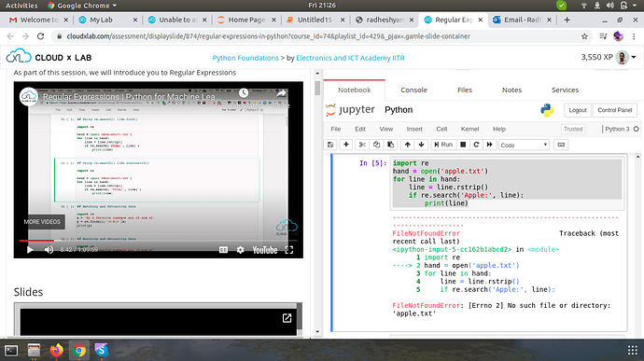Open the Jupyter View menu
644x361 pixels.
pyautogui.click(x=385, y=129)
